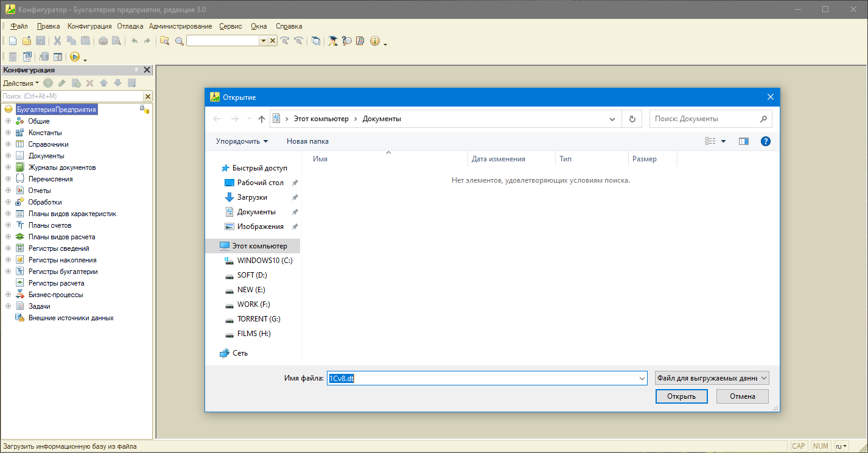This screenshot has height=453, width=868.
Task: Click the Print icon in the toolbar
Action: click(103, 41)
